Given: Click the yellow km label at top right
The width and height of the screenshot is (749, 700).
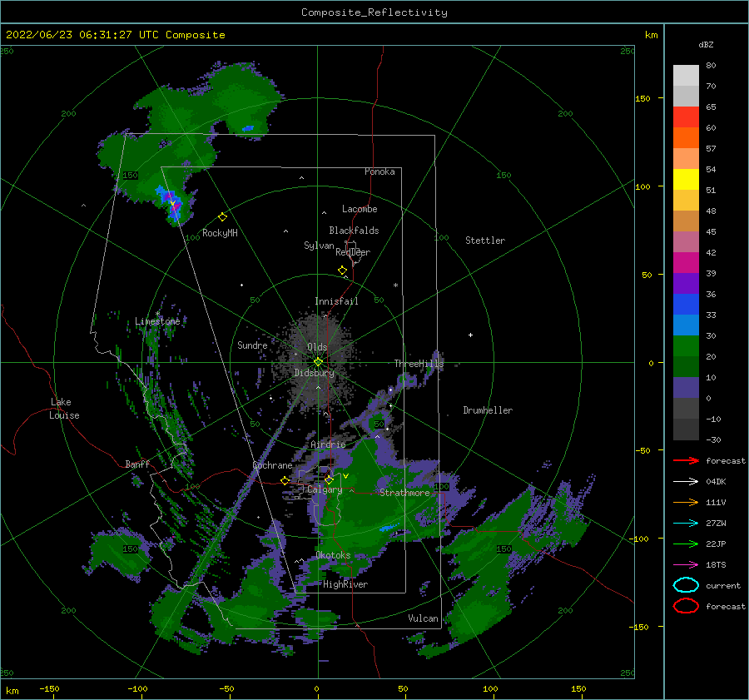Looking at the screenshot, I should 651,35.
